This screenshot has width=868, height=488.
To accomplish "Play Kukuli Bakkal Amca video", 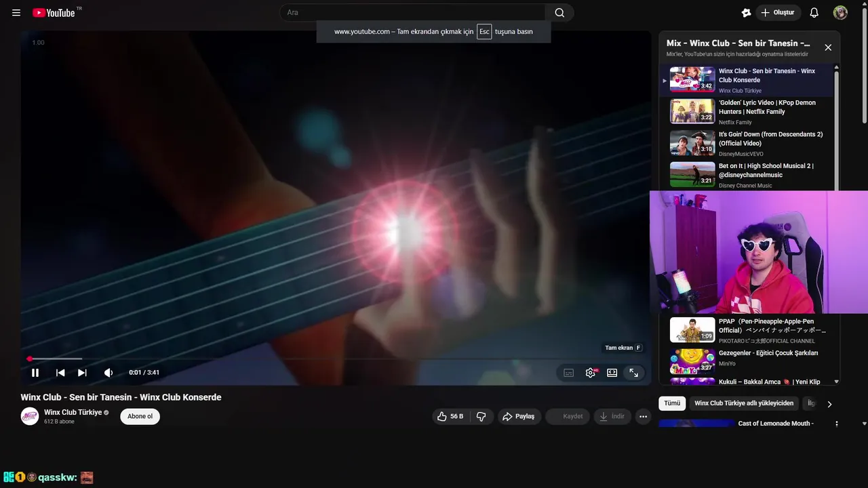I will coord(747,382).
